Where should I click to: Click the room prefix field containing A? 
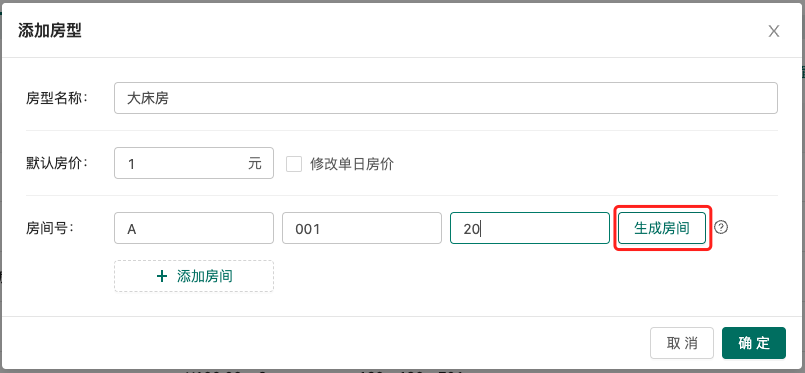point(194,228)
